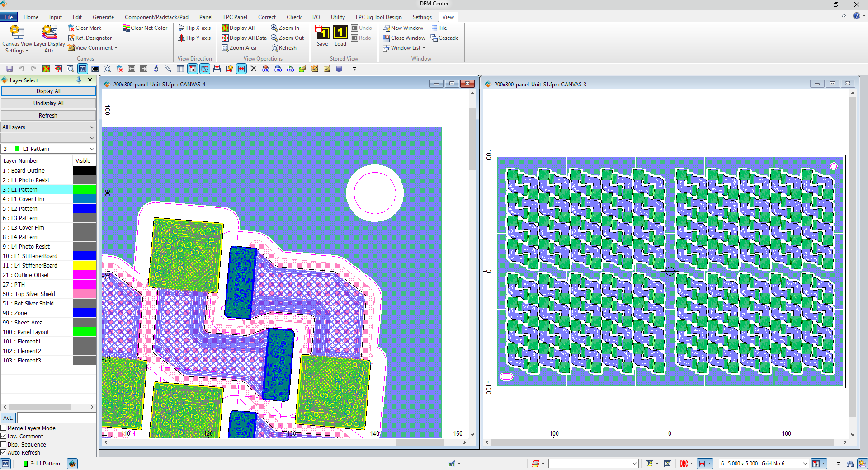Screen dimensions: 868x470
Task: Toggle the red dimension arrow button in toolbar
Action: coord(241,69)
